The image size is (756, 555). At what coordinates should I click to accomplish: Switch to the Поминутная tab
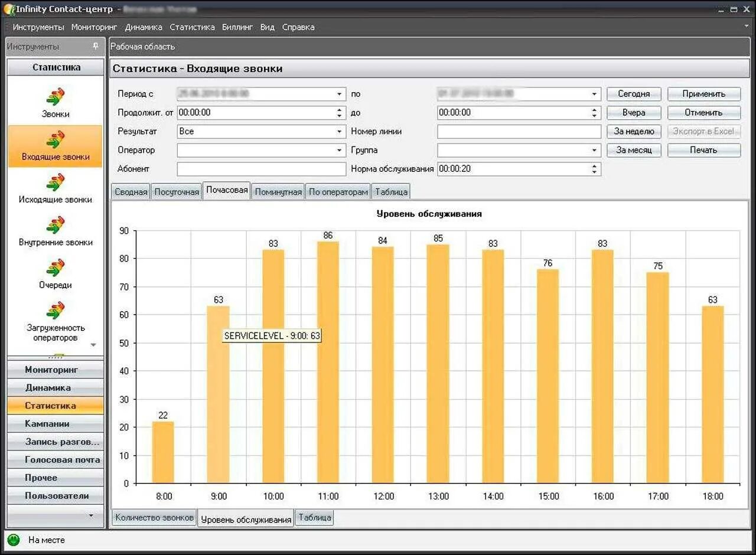[x=278, y=192]
